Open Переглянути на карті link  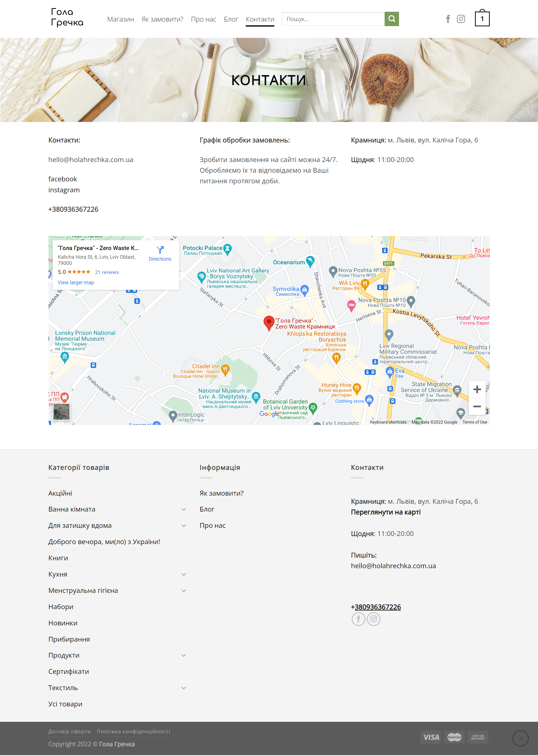[x=386, y=512]
